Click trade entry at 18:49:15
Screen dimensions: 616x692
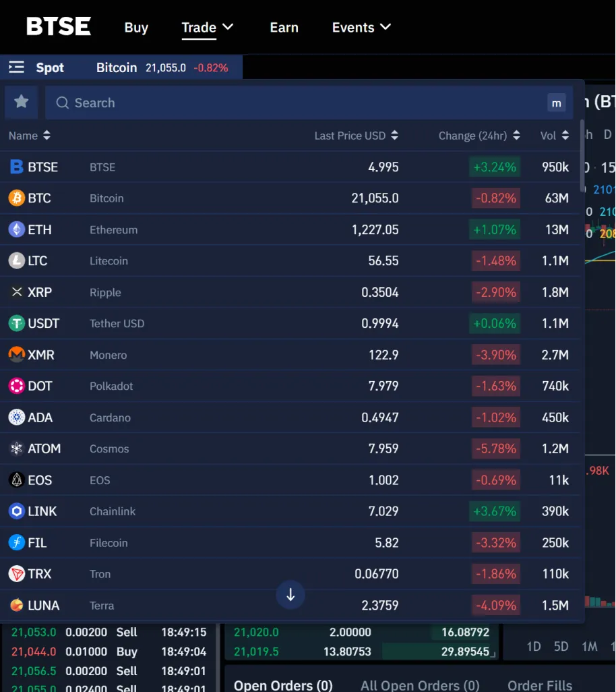point(109,632)
